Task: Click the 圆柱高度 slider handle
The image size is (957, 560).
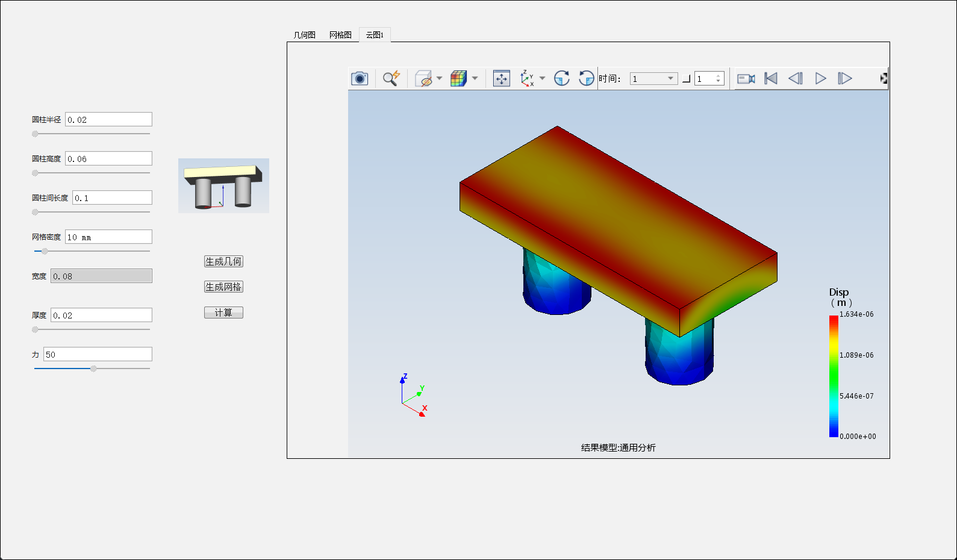Action: (35, 173)
